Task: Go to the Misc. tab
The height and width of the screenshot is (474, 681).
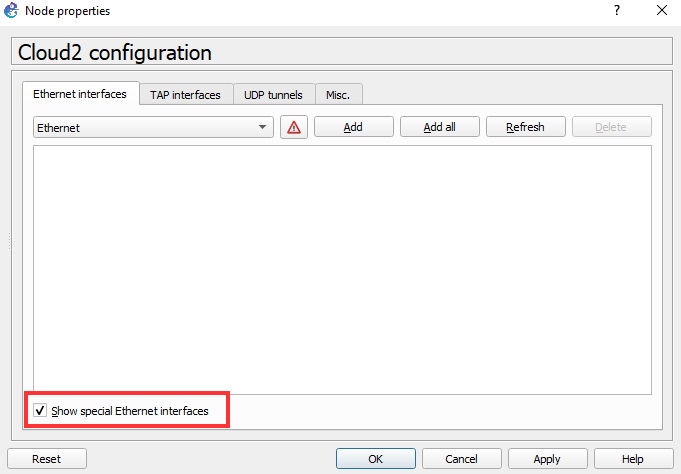Action: click(338, 95)
